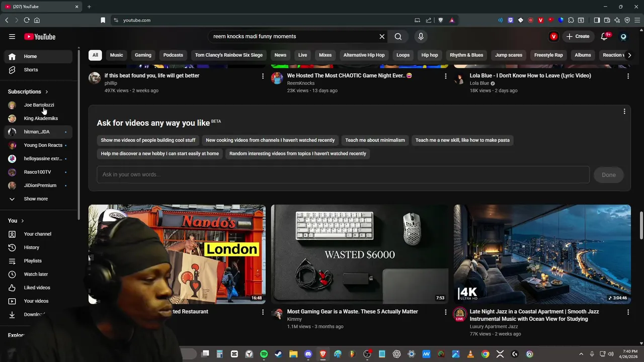This screenshot has width=644, height=362.
Task: Select the Podcasts filter chip
Action: click(x=173, y=55)
